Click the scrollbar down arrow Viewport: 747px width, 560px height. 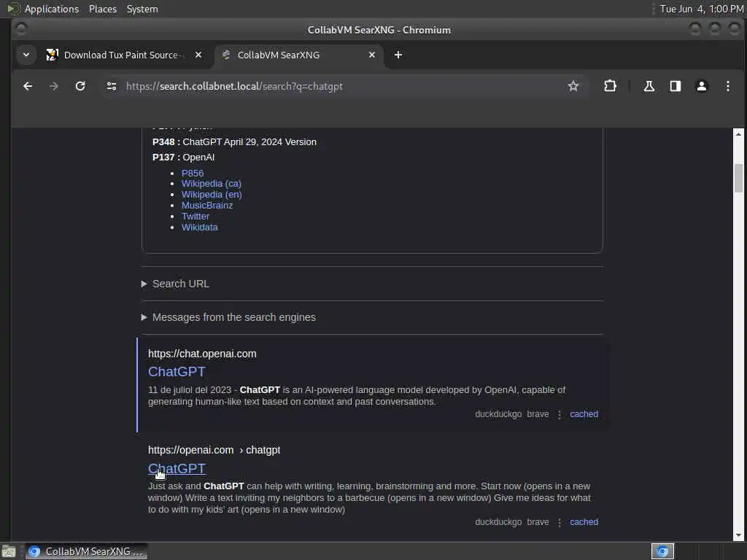pos(738,536)
